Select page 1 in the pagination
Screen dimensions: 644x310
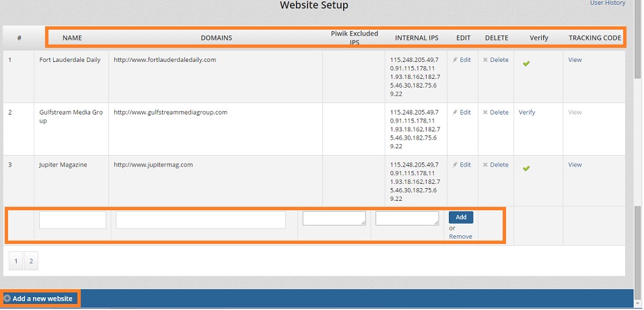[16, 261]
